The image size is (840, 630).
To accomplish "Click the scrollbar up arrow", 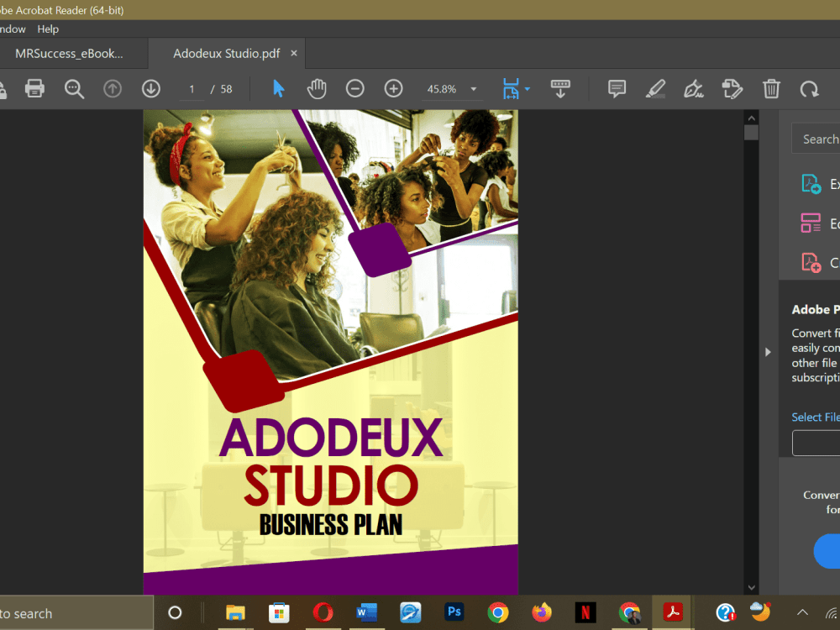I will click(751, 118).
